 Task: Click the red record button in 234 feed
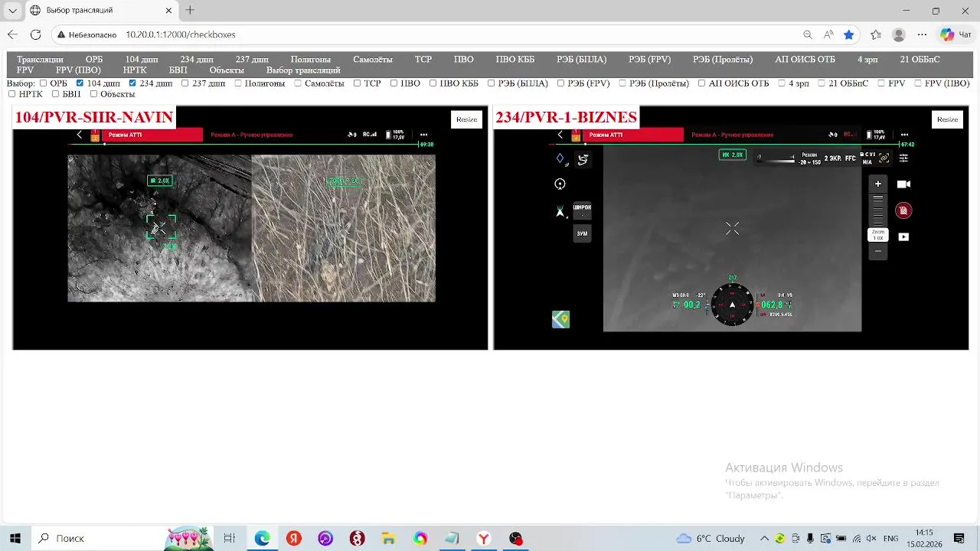(x=903, y=210)
